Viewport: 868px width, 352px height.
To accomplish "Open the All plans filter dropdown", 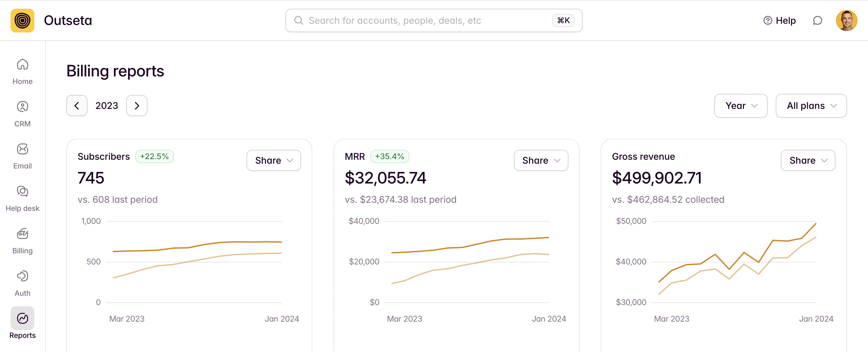I will 811,106.
